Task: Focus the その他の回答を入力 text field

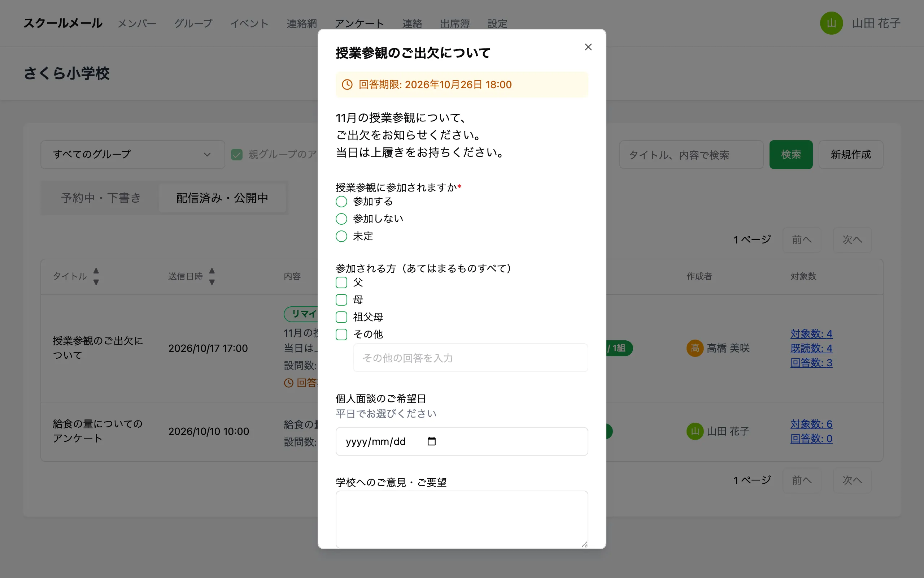Action: 470,358
